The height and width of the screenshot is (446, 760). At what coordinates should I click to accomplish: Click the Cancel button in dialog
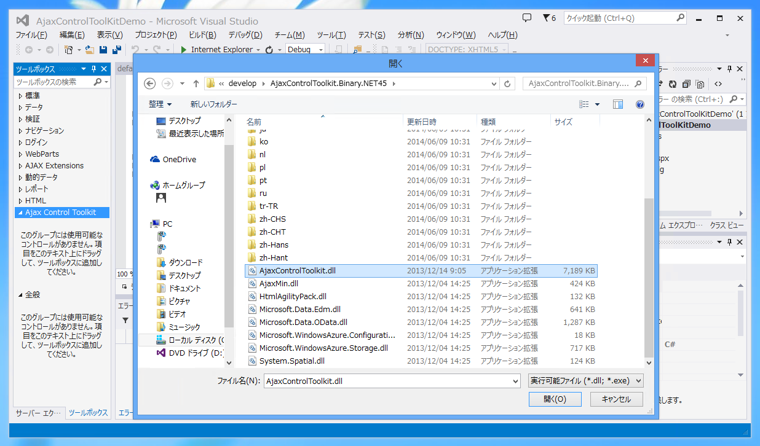tap(617, 399)
